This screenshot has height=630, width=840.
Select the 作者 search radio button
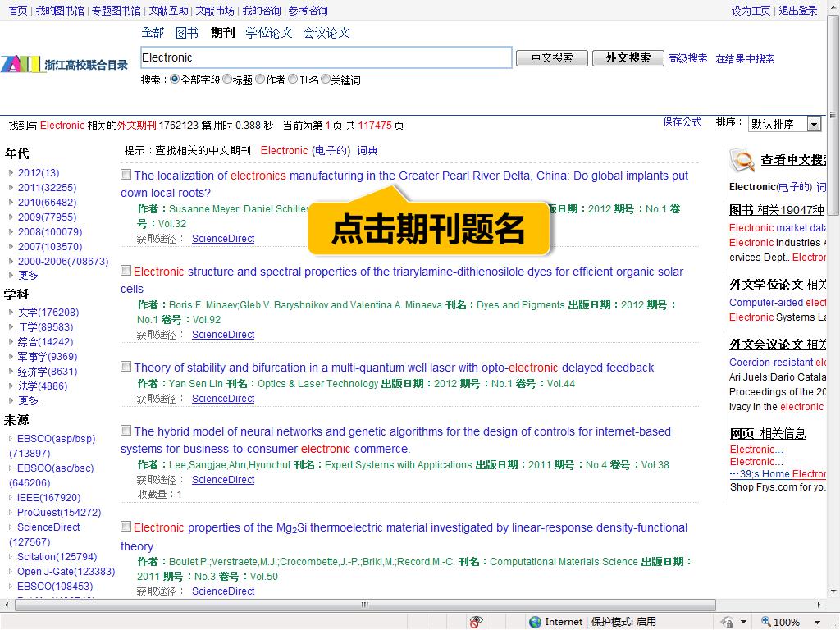click(x=260, y=80)
